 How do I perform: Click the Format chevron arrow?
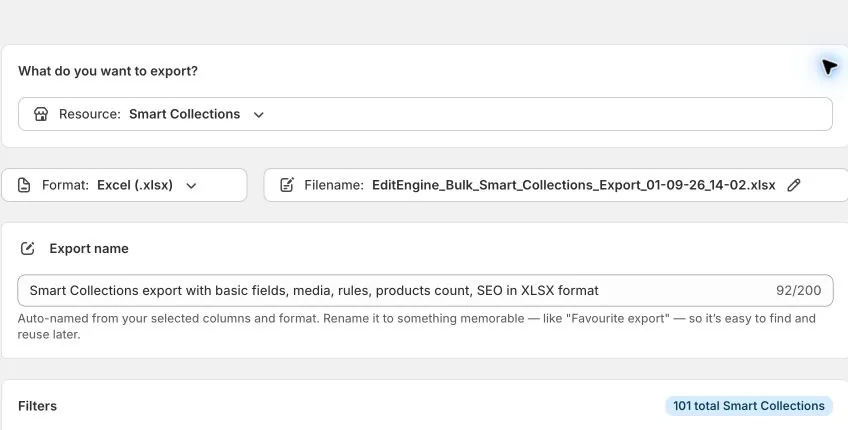point(191,186)
